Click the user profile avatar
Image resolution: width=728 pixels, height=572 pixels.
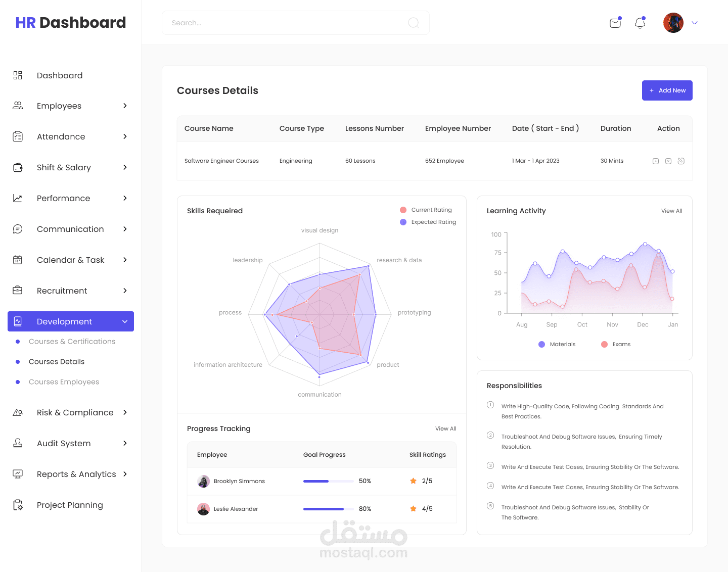click(x=673, y=23)
